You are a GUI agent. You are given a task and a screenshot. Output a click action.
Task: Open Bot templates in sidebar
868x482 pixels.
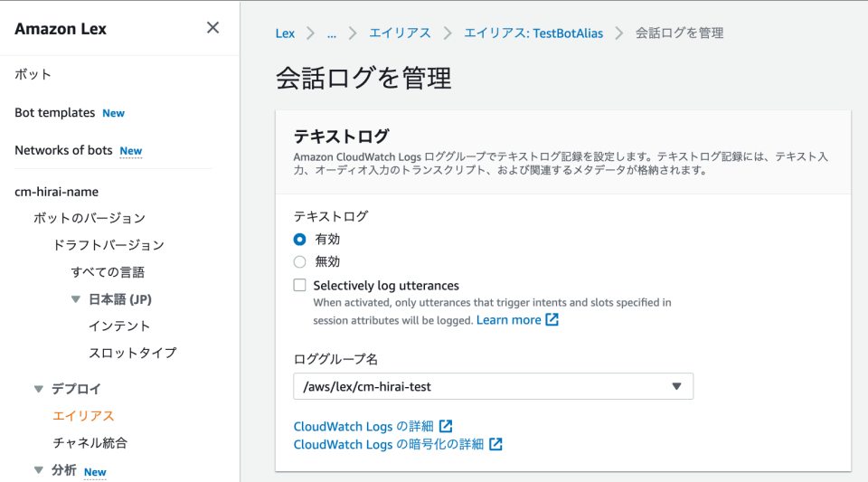(55, 112)
